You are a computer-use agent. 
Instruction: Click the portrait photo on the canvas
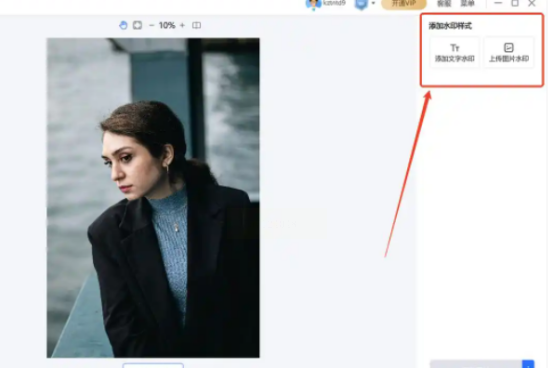153,198
